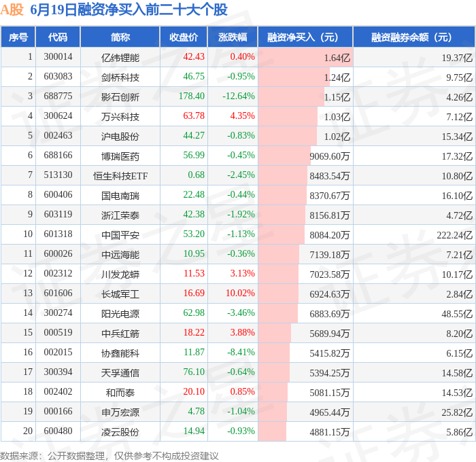Click the 涨跌幅 column header
The image size is (476, 462).
pyautogui.click(x=233, y=37)
